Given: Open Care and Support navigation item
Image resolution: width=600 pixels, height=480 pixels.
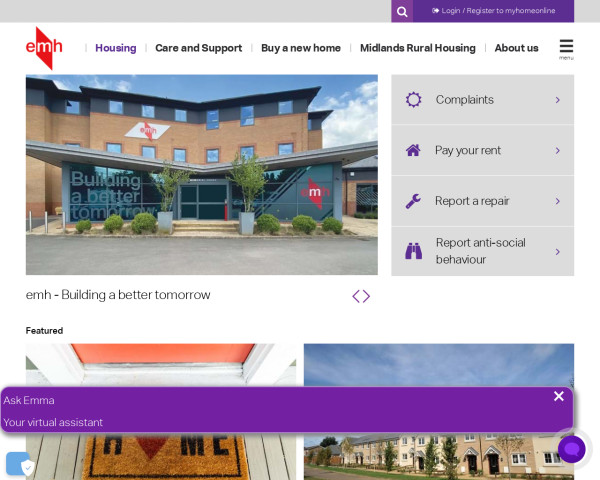Looking at the screenshot, I should pyautogui.click(x=199, y=48).
